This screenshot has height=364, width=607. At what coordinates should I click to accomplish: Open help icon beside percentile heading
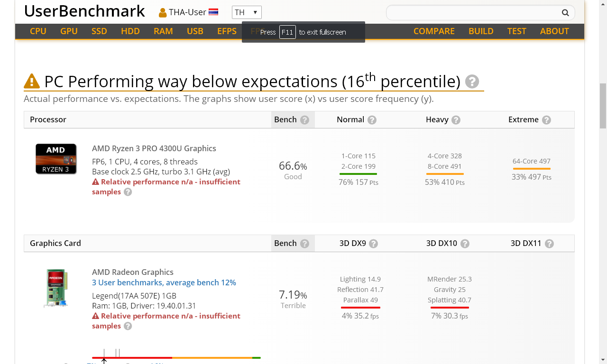point(472,82)
